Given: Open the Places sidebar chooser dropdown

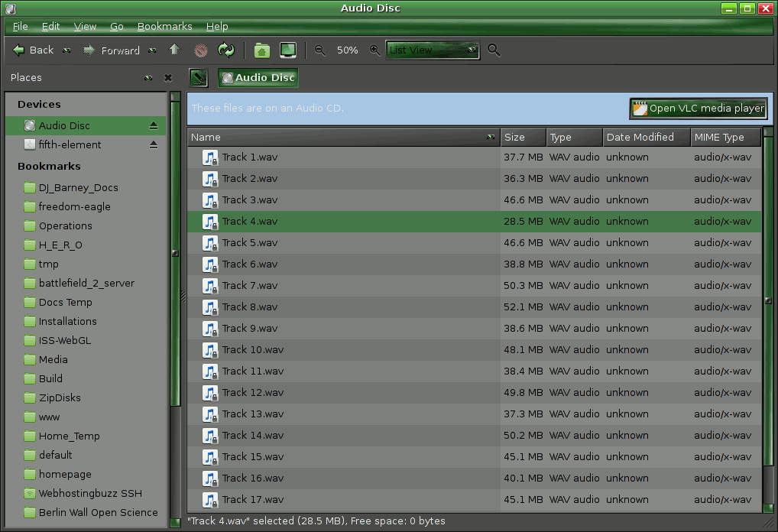Looking at the screenshot, I should click(x=148, y=78).
